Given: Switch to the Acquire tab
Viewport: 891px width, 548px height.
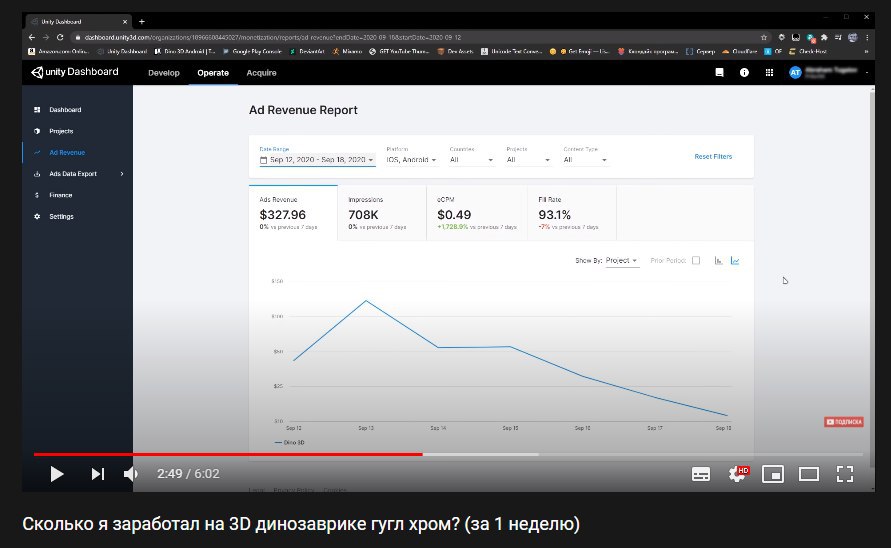Looking at the screenshot, I should tap(261, 73).
